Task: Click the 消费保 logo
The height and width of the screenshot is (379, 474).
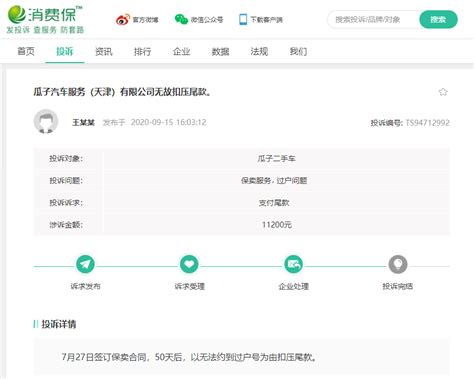Action: (x=45, y=14)
